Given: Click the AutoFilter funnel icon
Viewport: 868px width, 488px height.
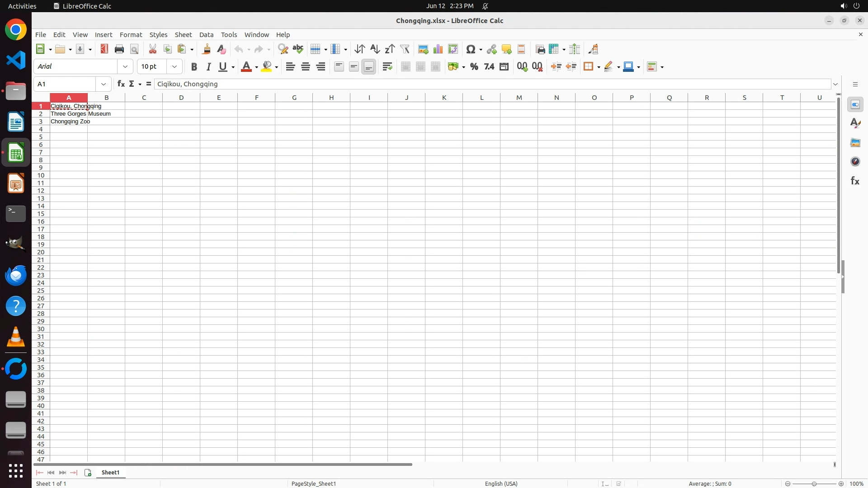Looking at the screenshot, I should pos(405,49).
